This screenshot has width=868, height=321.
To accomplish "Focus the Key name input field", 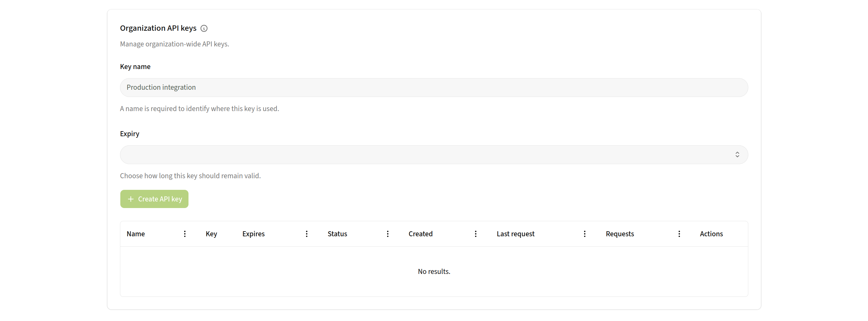I will pyautogui.click(x=434, y=88).
